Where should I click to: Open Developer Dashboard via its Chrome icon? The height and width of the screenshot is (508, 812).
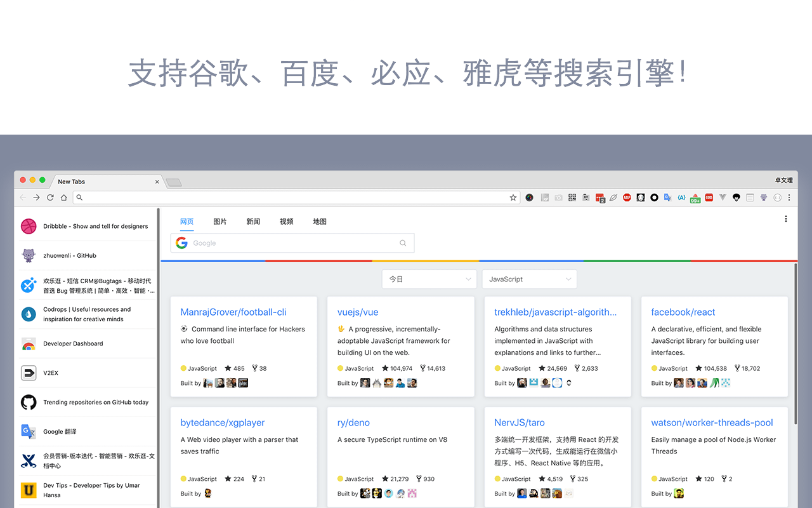(x=29, y=344)
